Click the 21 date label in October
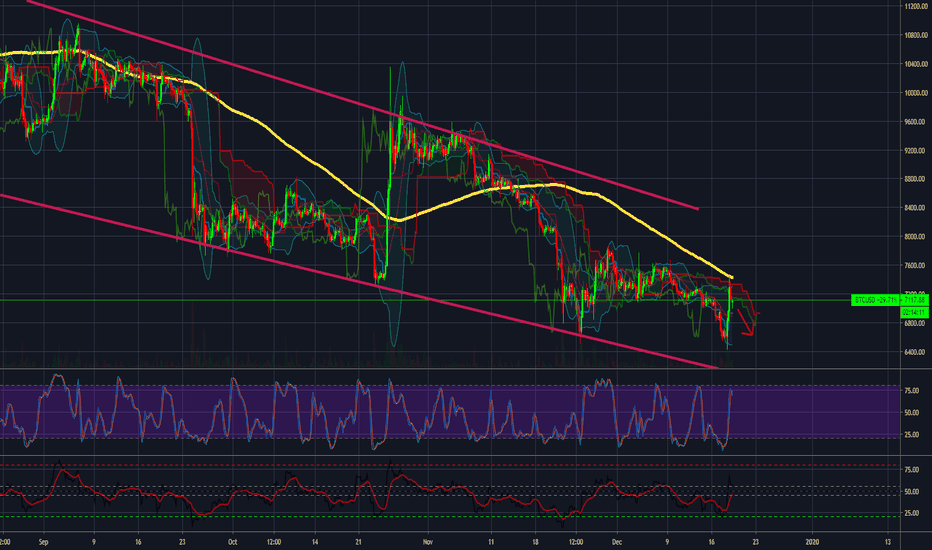The height and width of the screenshot is (550, 932). tap(358, 542)
